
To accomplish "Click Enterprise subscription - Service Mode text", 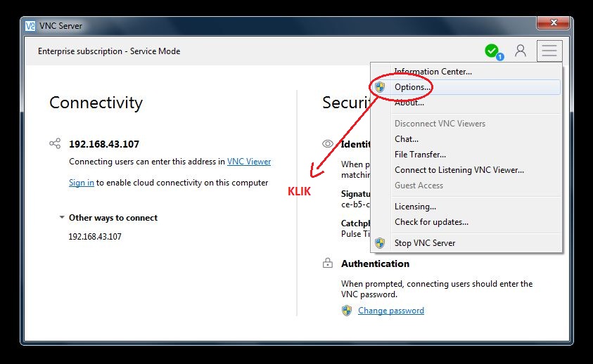I will (109, 51).
